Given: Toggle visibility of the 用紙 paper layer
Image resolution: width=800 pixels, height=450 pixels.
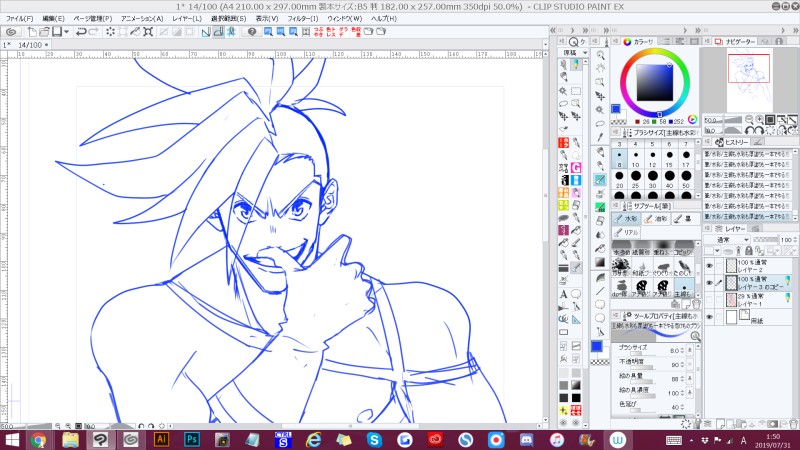Looking at the screenshot, I should coord(709,315).
